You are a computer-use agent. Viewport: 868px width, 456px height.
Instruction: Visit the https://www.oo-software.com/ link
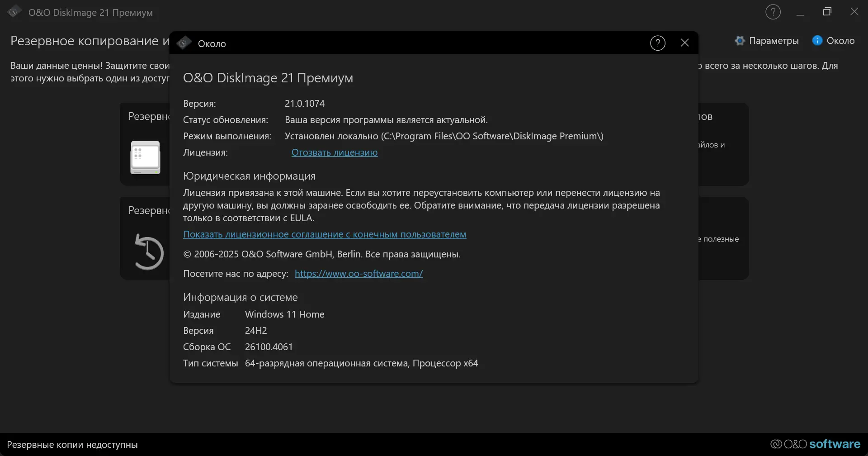(x=359, y=274)
